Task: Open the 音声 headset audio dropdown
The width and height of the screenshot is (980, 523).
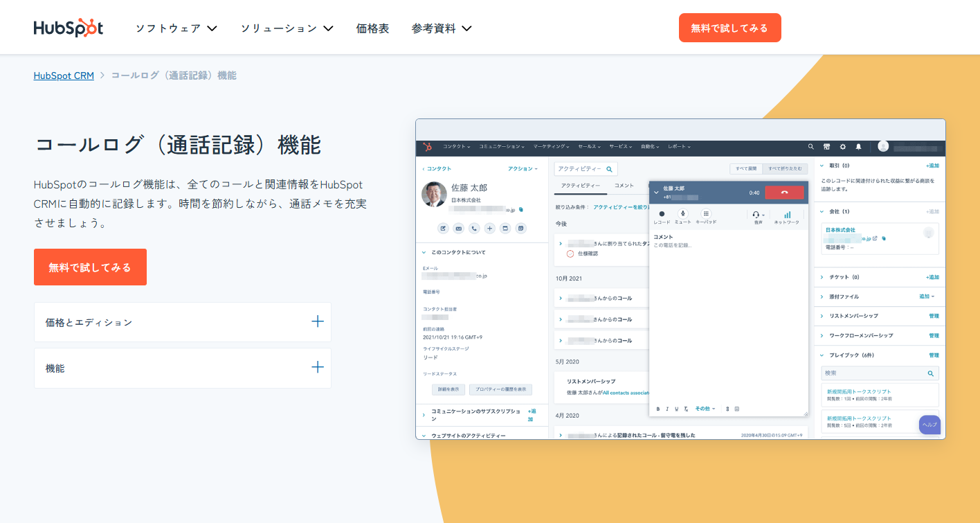Action: (759, 215)
